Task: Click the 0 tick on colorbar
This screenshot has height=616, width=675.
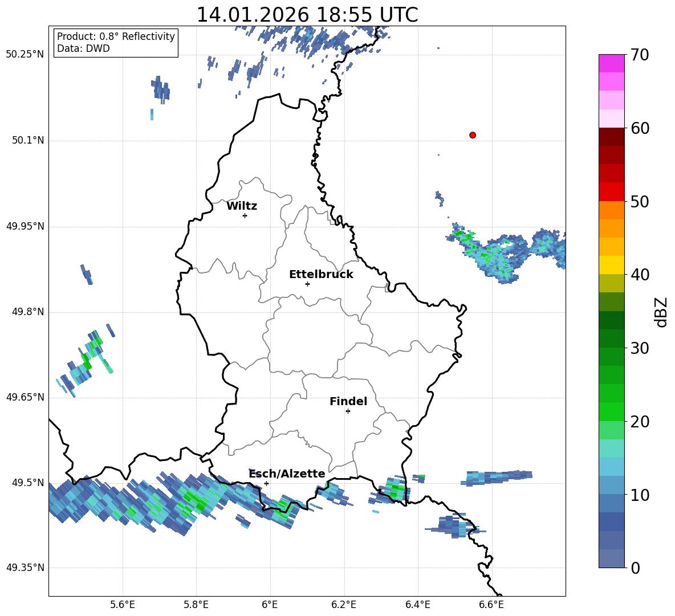Action: (x=635, y=568)
